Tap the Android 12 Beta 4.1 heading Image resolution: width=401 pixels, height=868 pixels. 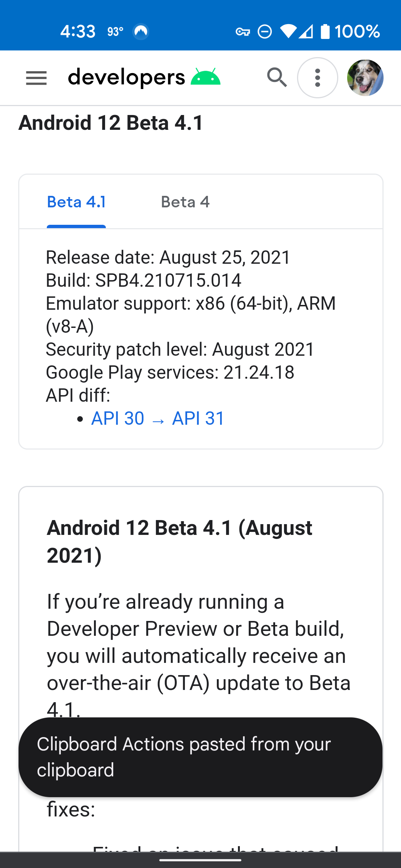pos(111,123)
